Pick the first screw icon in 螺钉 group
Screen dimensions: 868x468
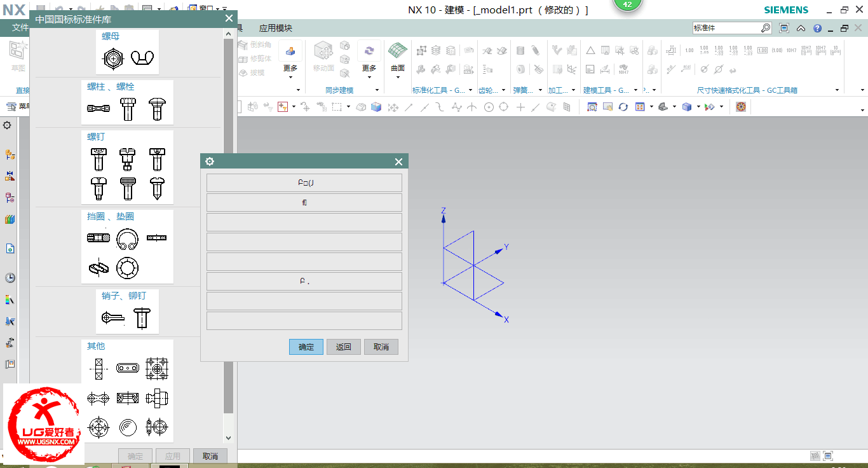(98, 159)
